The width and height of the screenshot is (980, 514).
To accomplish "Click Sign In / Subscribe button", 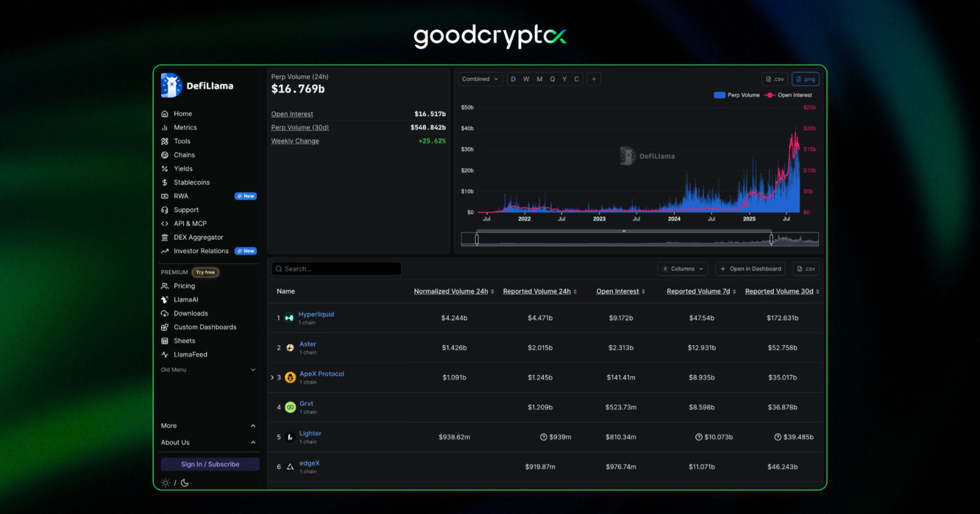I will 210,464.
